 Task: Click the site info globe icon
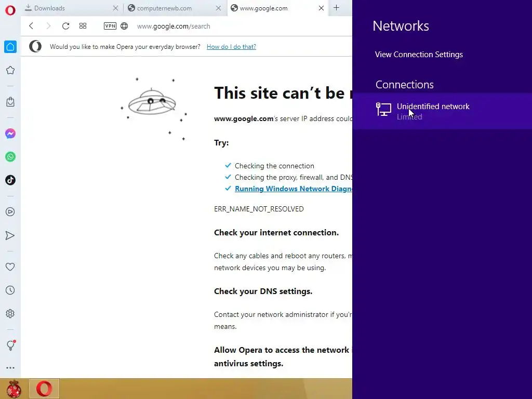coord(124,26)
